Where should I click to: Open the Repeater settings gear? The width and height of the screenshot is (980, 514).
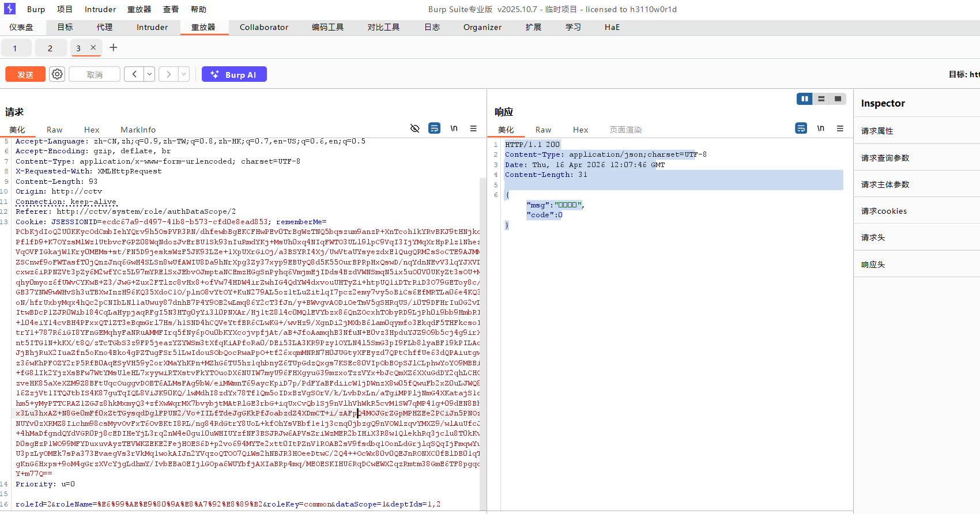(57, 74)
